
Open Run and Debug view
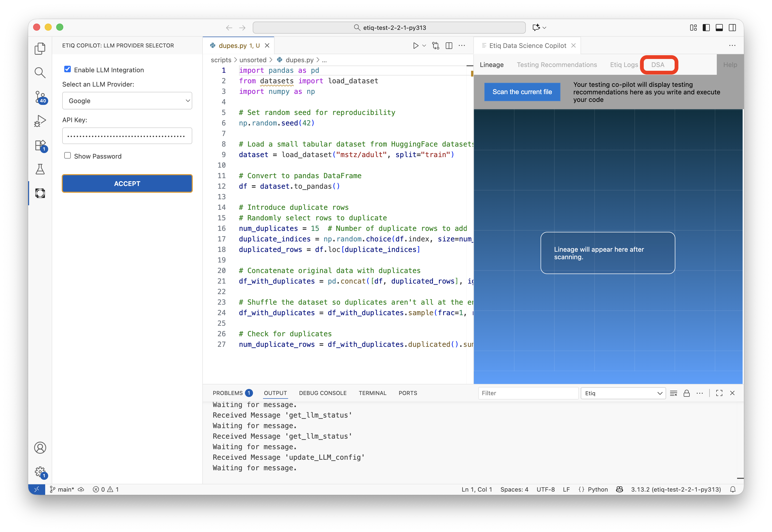coord(40,121)
